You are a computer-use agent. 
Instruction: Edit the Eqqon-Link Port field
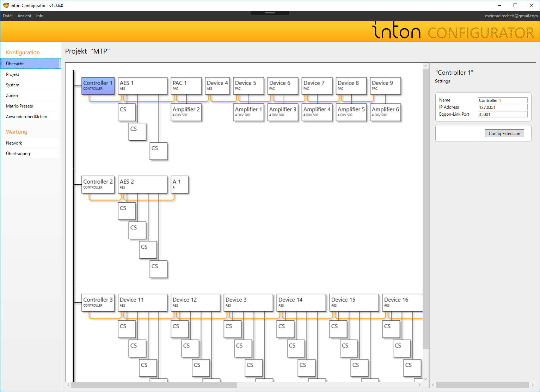click(x=503, y=114)
